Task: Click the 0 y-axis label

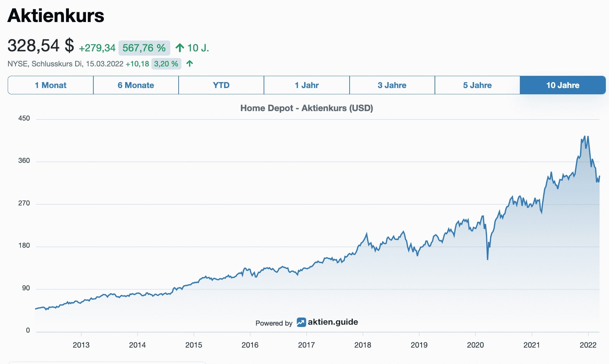Action: 28,330
